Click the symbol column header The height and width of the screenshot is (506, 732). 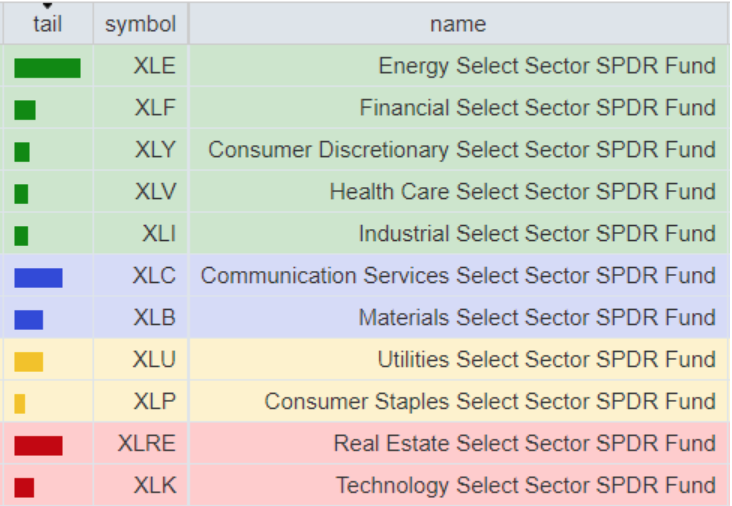pyautogui.click(x=140, y=24)
